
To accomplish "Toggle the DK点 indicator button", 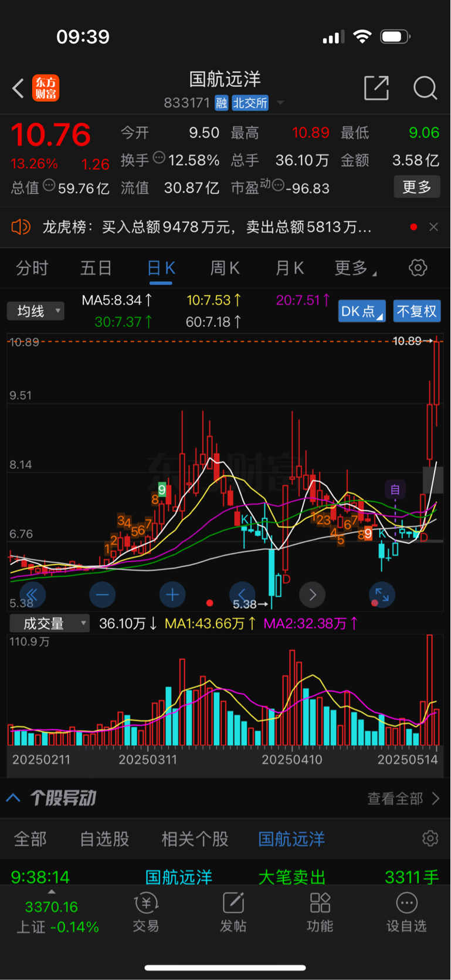I will (x=362, y=311).
